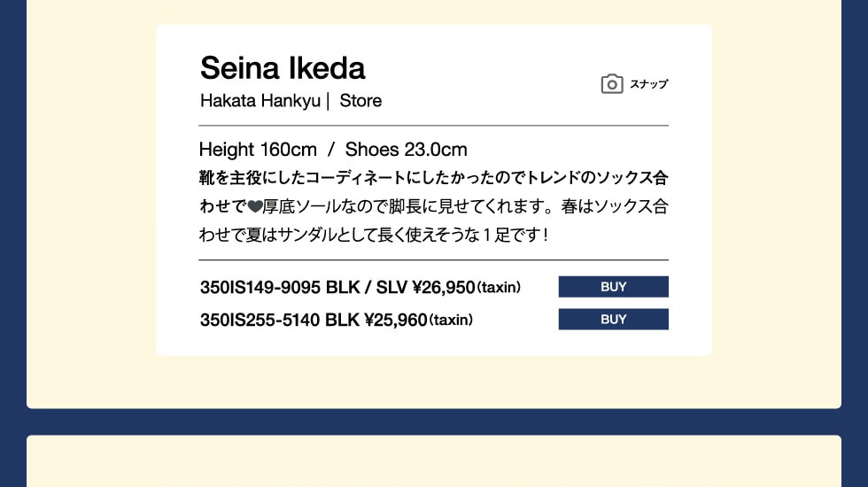Click the heart icon in the description
The width and height of the screenshot is (868, 487).
254,208
